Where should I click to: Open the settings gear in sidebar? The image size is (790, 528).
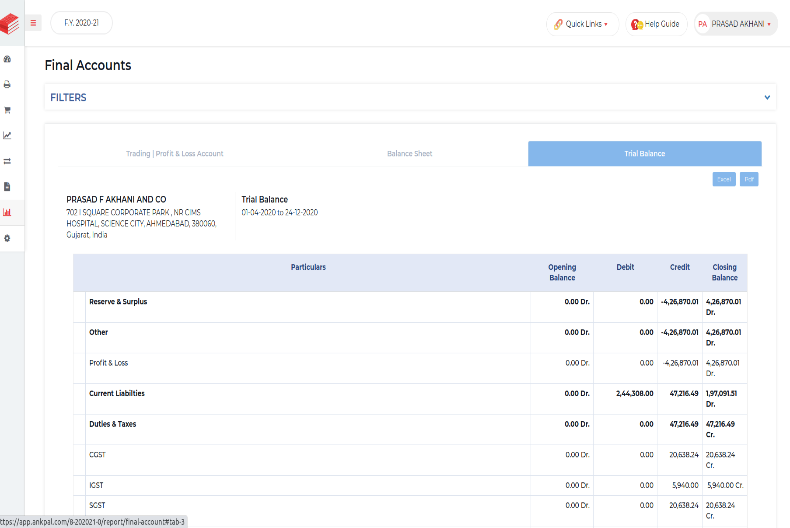point(8,238)
